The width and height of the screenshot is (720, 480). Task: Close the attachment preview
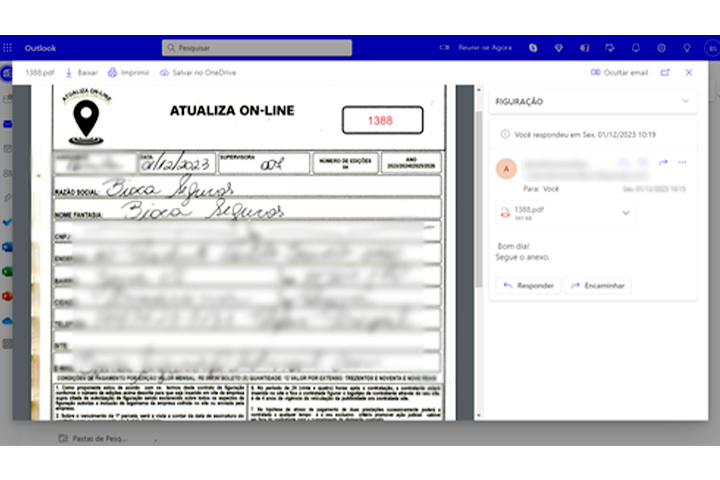click(688, 73)
